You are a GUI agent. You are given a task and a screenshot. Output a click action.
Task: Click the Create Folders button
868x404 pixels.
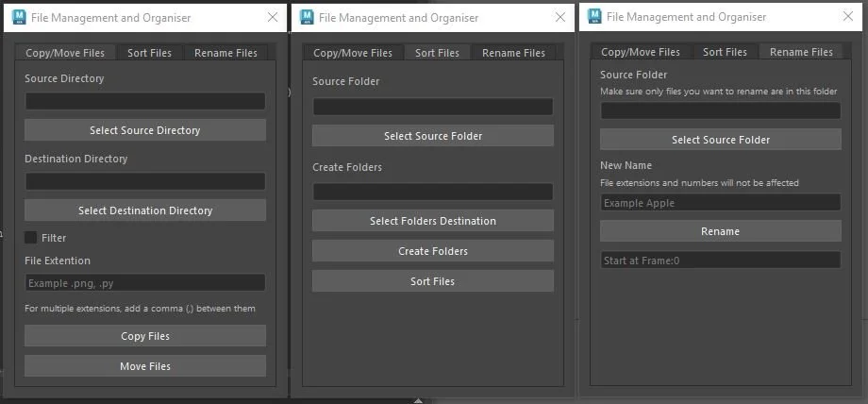(x=433, y=251)
